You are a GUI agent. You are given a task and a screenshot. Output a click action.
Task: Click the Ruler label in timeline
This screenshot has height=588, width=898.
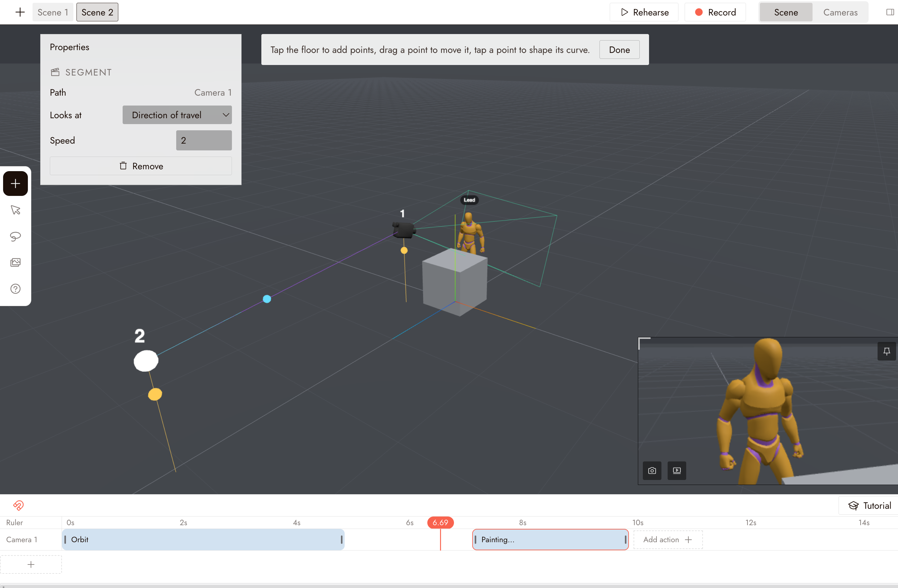click(14, 522)
